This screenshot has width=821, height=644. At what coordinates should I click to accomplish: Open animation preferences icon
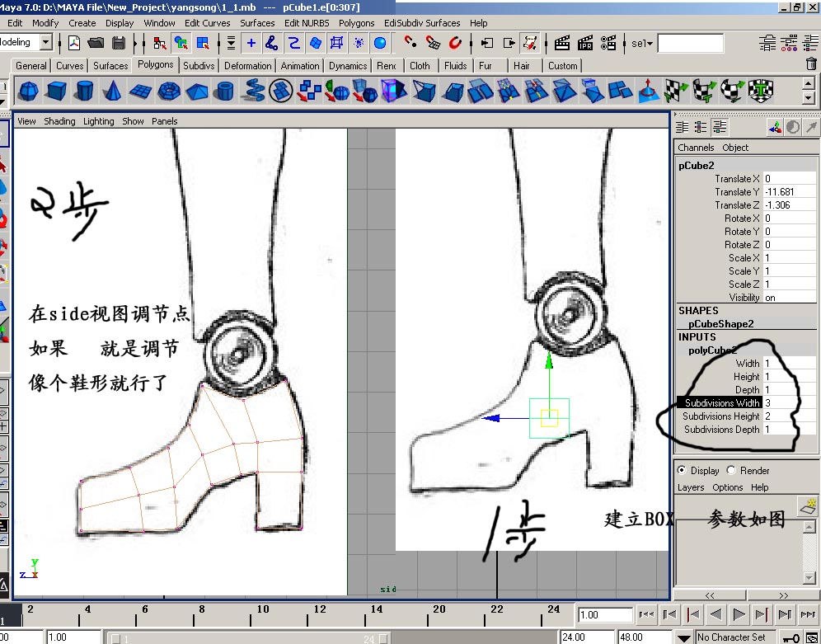click(x=812, y=637)
